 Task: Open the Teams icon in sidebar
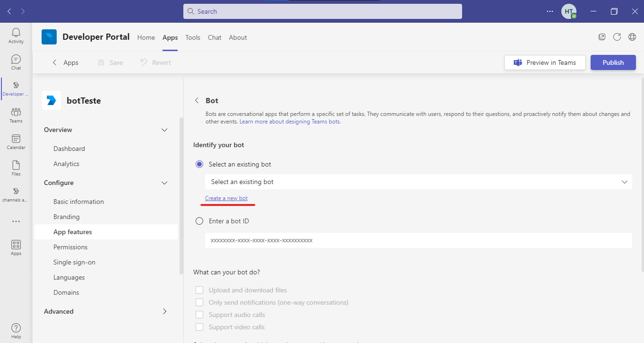pos(16,115)
